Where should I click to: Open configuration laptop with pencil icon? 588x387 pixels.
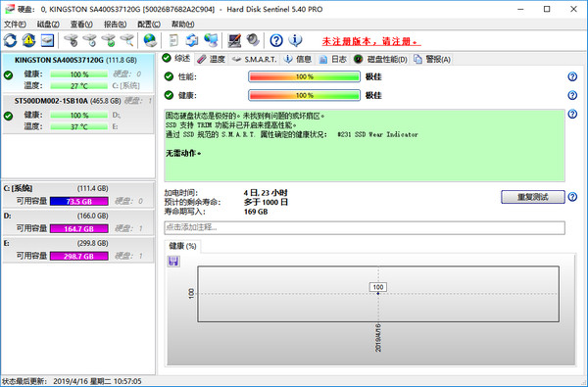tap(234, 40)
